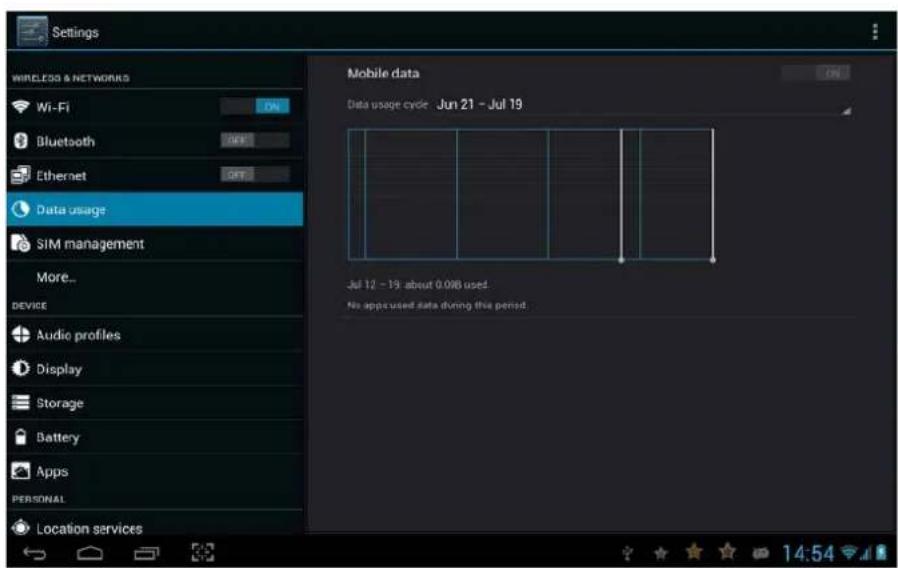Image resolution: width=898 pixels, height=568 pixels.
Task: Open the overflow menu with three dots
Action: pyautogui.click(x=875, y=31)
